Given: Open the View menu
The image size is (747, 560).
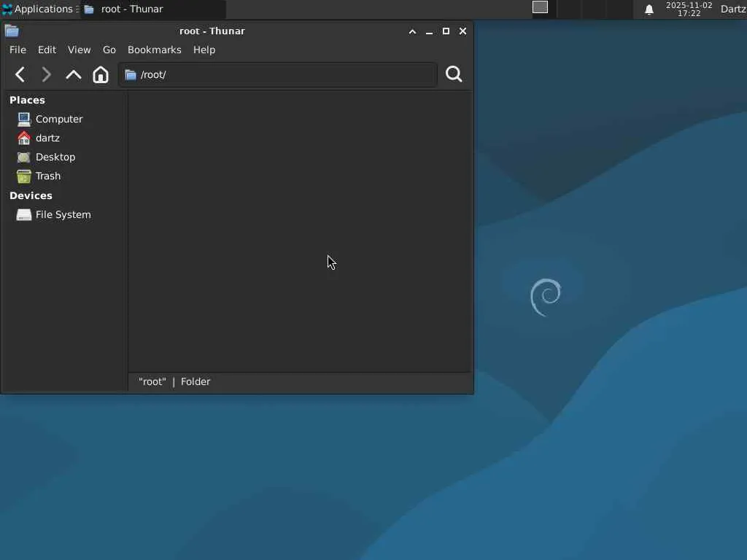Looking at the screenshot, I should [x=79, y=50].
